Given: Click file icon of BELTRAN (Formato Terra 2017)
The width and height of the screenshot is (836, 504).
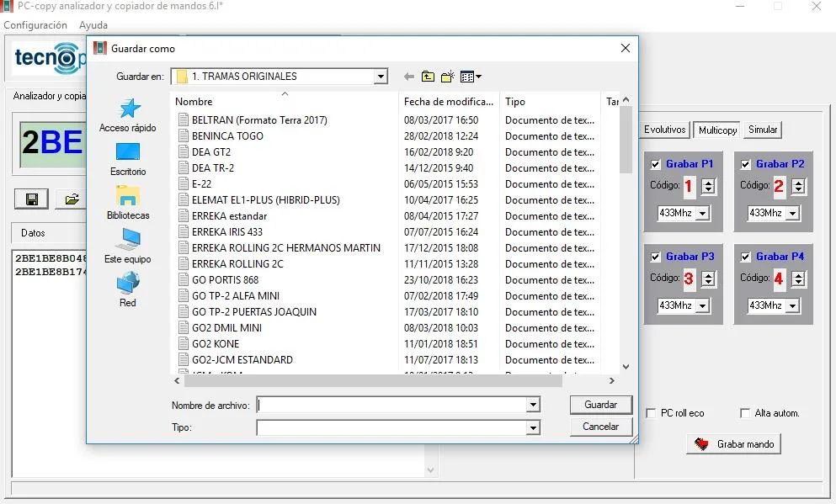Looking at the screenshot, I should (184, 119).
